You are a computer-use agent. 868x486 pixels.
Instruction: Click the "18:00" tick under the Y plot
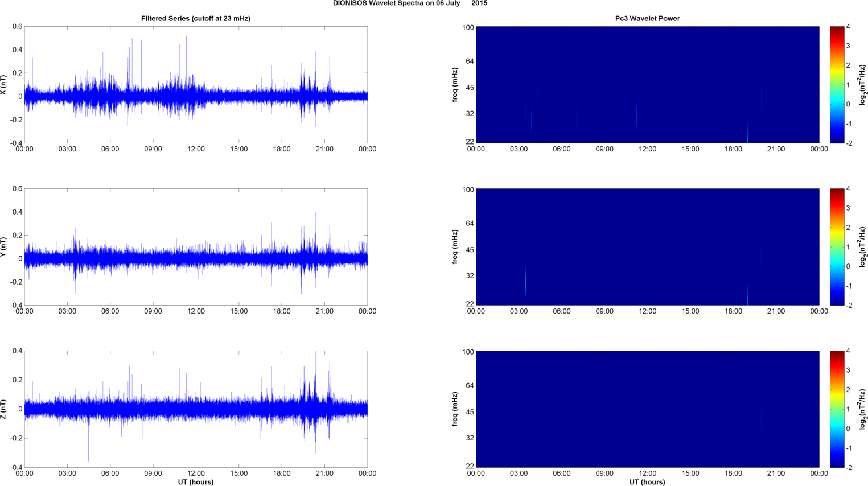282,311
